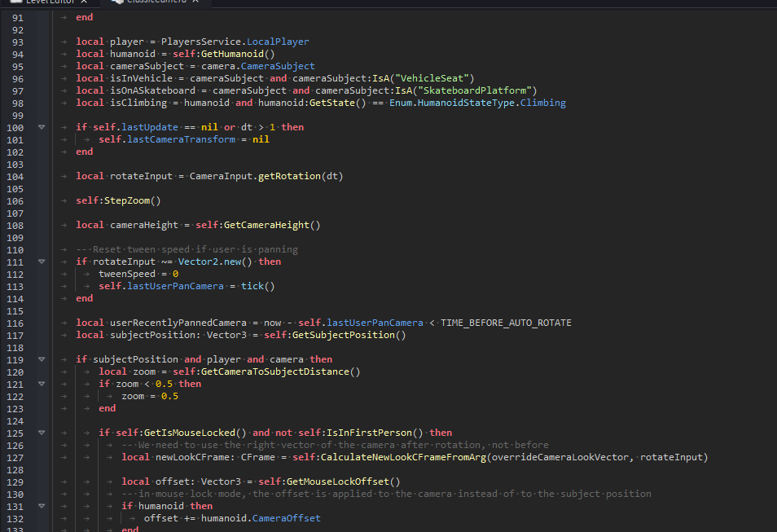Click 'LocalPlayer' on line 93
Image resolution: width=777 pixels, height=532 pixels.
click(278, 42)
